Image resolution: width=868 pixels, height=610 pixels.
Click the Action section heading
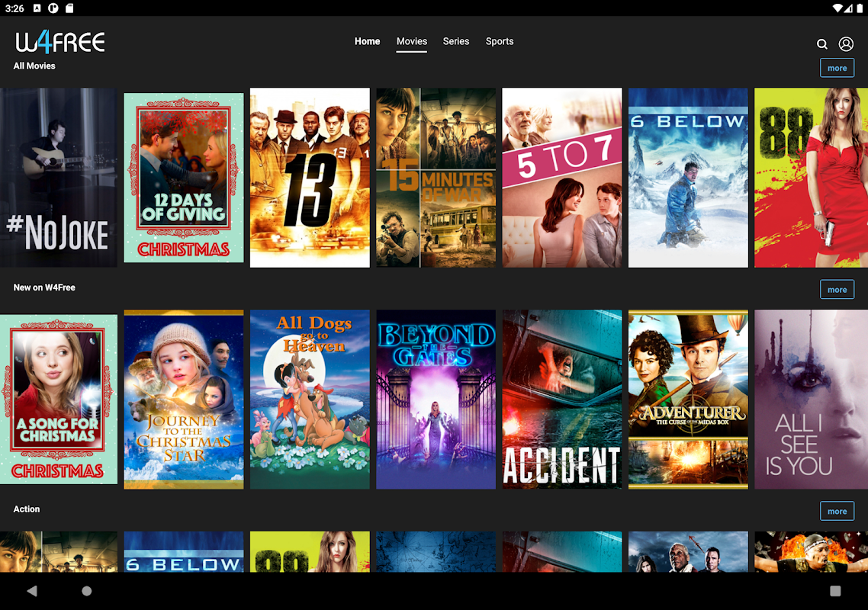[27, 509]
